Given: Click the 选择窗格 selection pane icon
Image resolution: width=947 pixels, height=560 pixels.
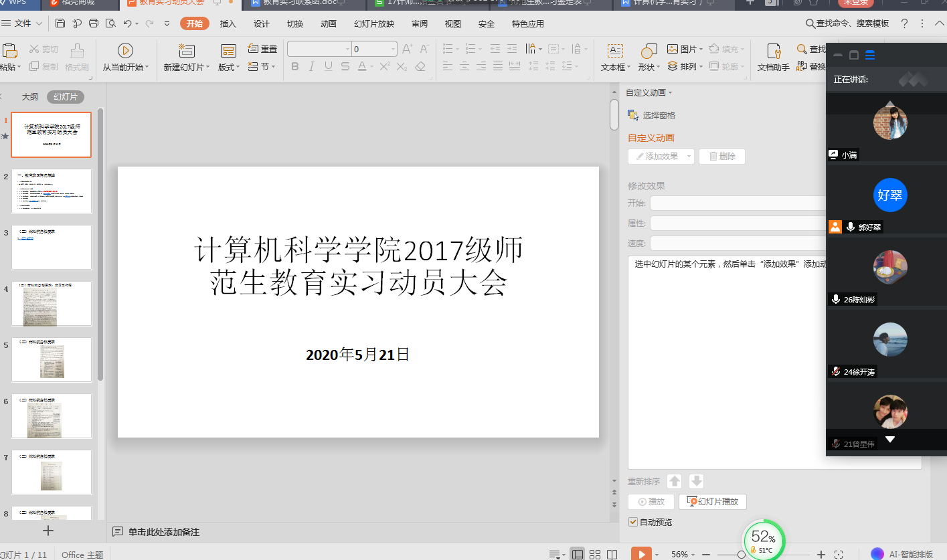Looking at the screenshot, I should click(x=632, y=115).
